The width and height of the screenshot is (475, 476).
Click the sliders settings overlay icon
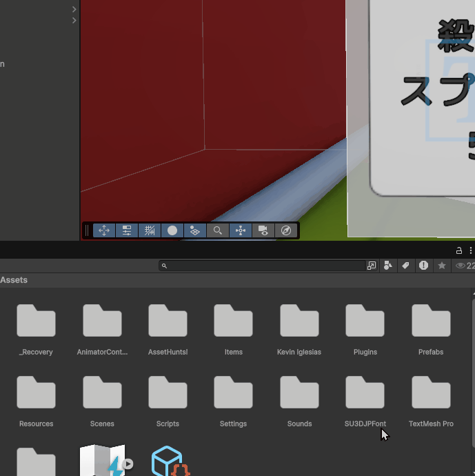(127, 230)
